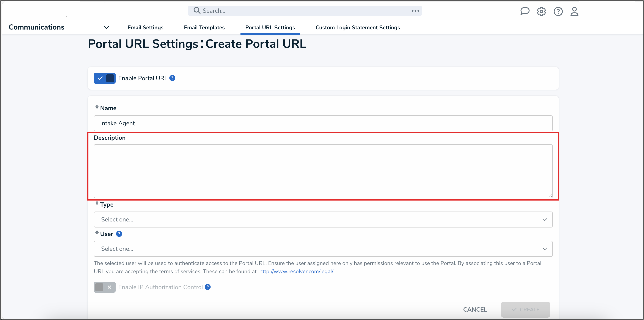Open the resolver.com legal link
This screenshot has width=644, height=320.
click(x=296, y=271)
